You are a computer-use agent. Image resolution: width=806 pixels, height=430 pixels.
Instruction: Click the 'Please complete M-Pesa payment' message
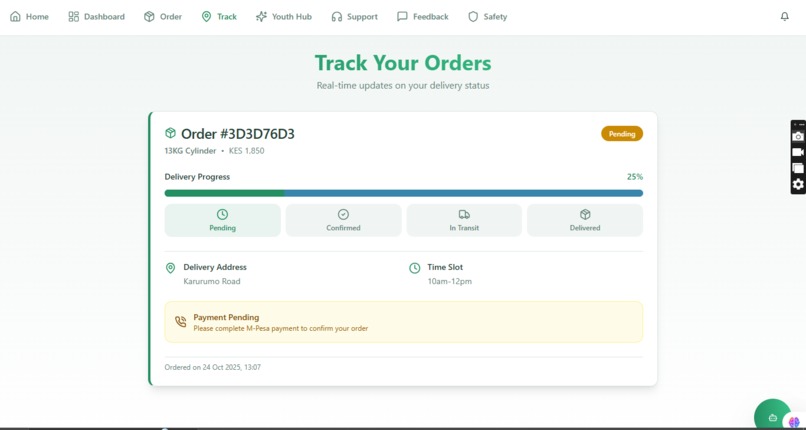click(x=281, y=328)
